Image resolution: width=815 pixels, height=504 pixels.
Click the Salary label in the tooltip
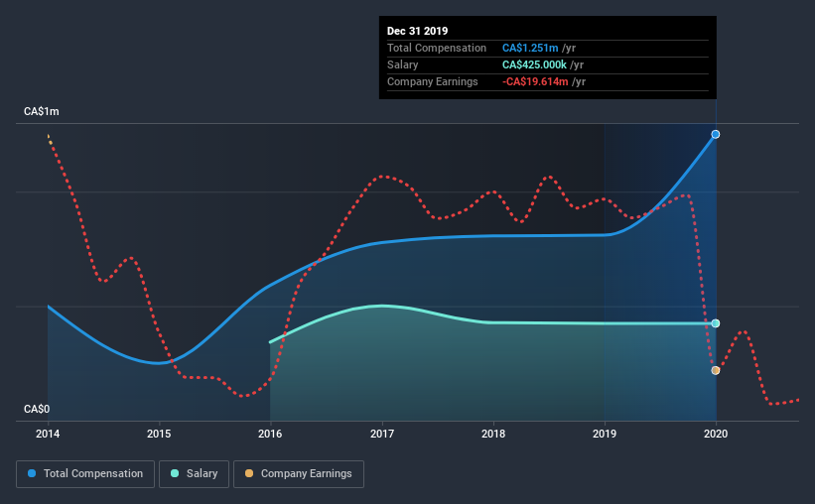403,64
